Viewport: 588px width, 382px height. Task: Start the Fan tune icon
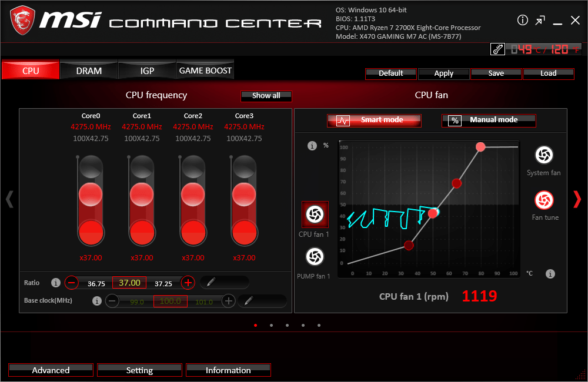click(544, 200)
